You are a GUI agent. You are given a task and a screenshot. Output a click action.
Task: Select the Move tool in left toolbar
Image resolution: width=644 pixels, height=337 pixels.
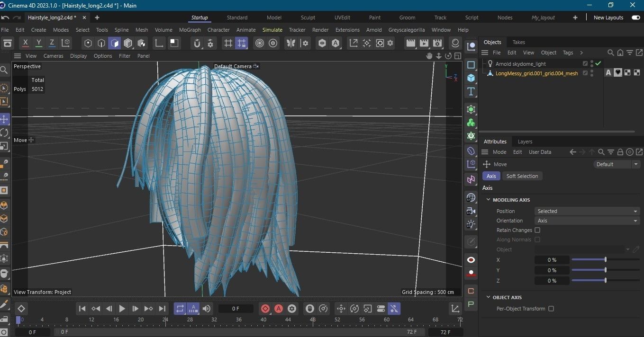coord(5,119)
